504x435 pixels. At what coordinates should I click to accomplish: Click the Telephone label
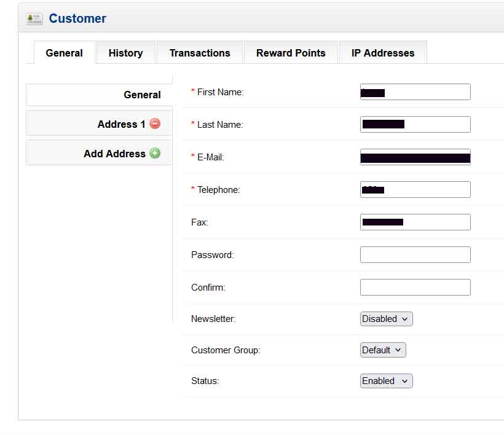coord(218,190)
